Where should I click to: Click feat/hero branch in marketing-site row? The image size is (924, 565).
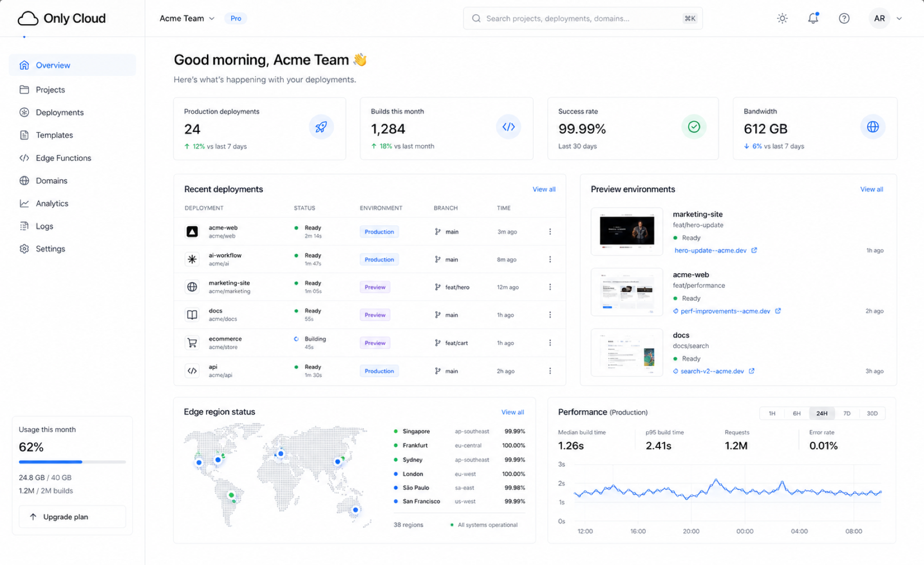pos(452,287)
